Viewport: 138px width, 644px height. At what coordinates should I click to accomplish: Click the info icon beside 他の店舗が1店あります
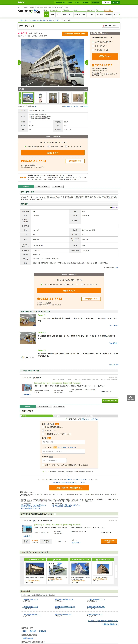tap(55, 514)
